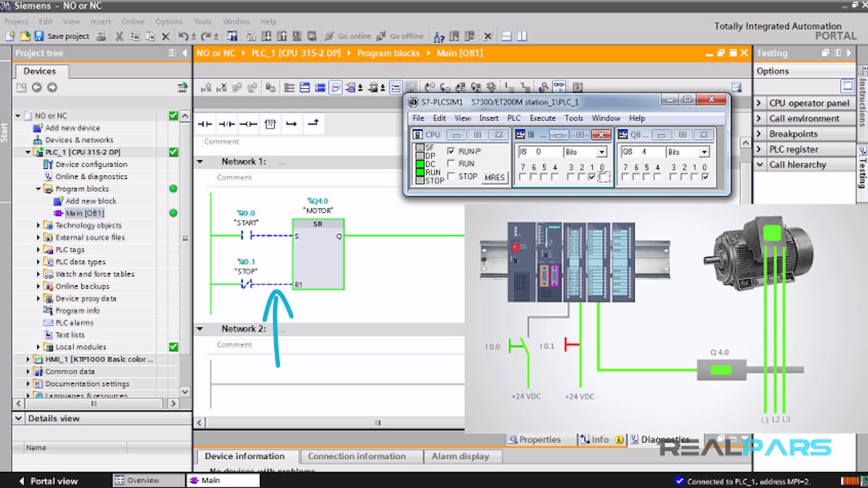868x488 pixels.
Task: Toggle bit 7 checkbox in IB 0
Action: coord(523,178)
